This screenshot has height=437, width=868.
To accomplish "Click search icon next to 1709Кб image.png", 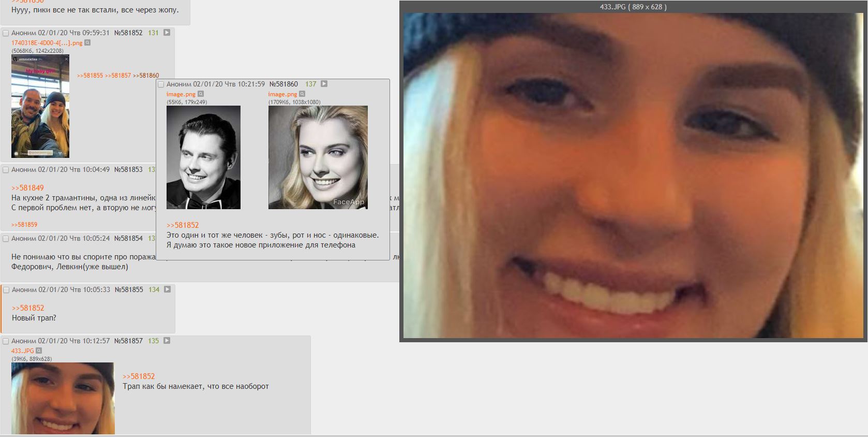I will pyautogui.click(x=302, y=94).
